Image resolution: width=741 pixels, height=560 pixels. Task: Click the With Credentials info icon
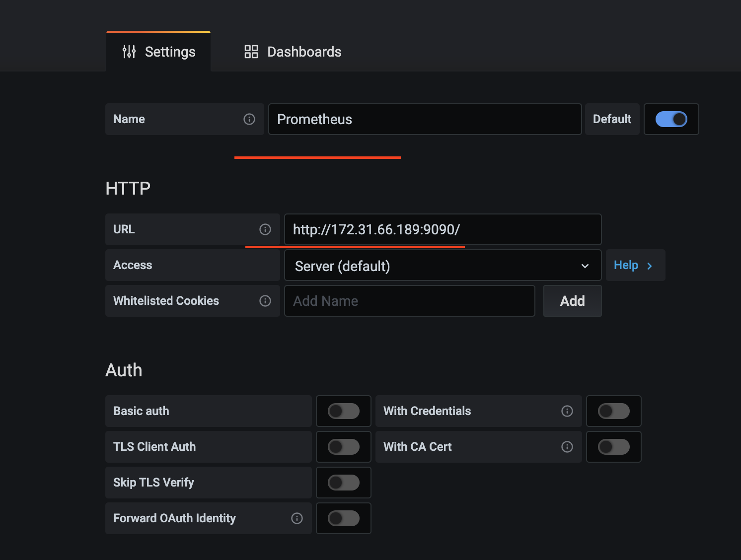567,411
